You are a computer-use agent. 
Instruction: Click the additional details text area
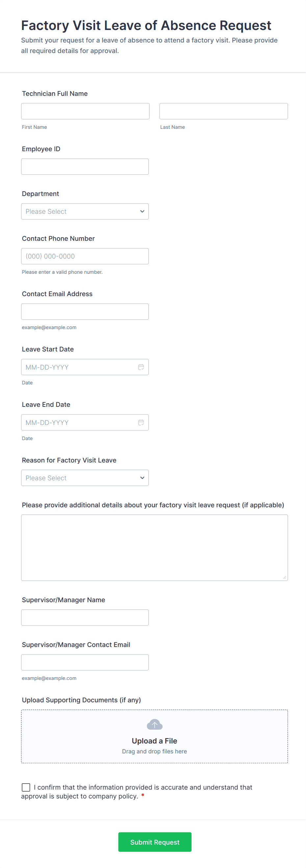click(x=155, y=547)
